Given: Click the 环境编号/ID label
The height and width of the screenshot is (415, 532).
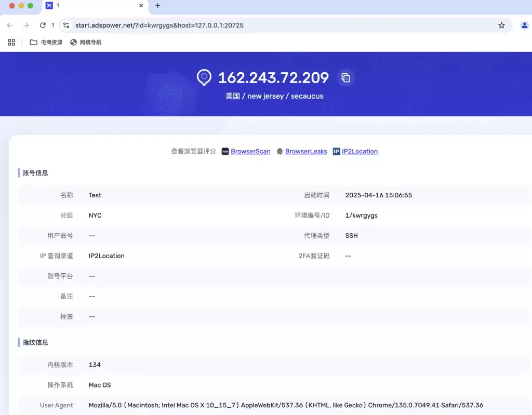Looking at the screenshot, I should [312, 216].
